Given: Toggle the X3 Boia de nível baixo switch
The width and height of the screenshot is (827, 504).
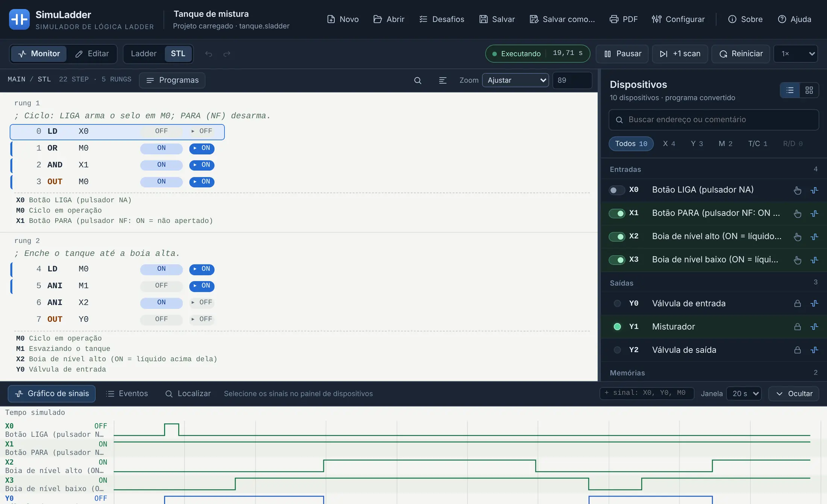Looking at the screenshot, I should click(616, 260).
